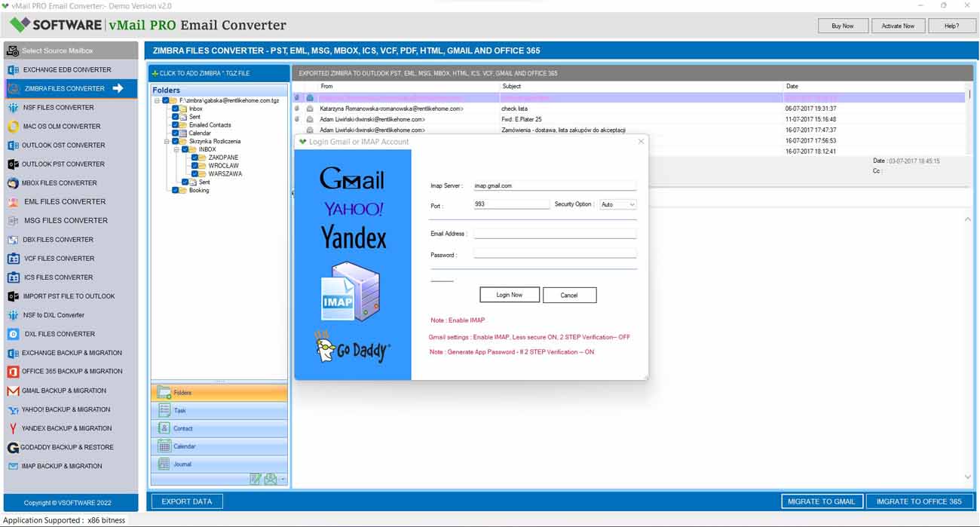Image resolution: width=980 pixels, height=527 pixels.
Task: Open the Help? button
Action: click(952, 26)
